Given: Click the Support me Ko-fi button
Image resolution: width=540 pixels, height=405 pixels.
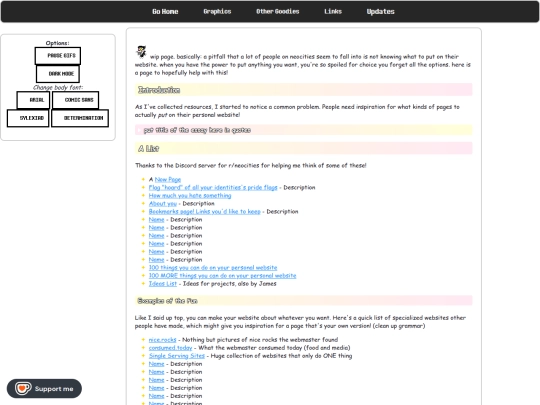Looking at the screenshot, I should coord(44,388).
